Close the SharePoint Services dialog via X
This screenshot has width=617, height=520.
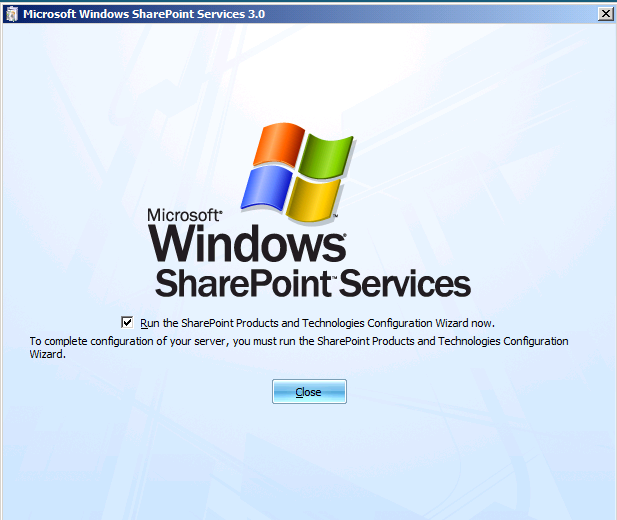point(606,14)
